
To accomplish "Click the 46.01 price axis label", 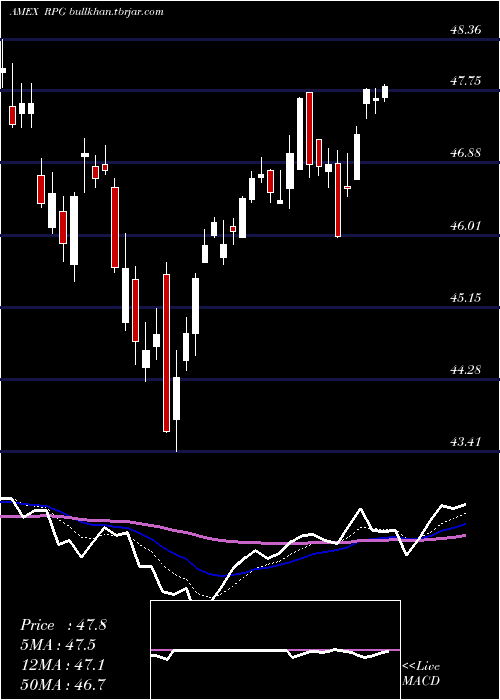I will (466, 226).
